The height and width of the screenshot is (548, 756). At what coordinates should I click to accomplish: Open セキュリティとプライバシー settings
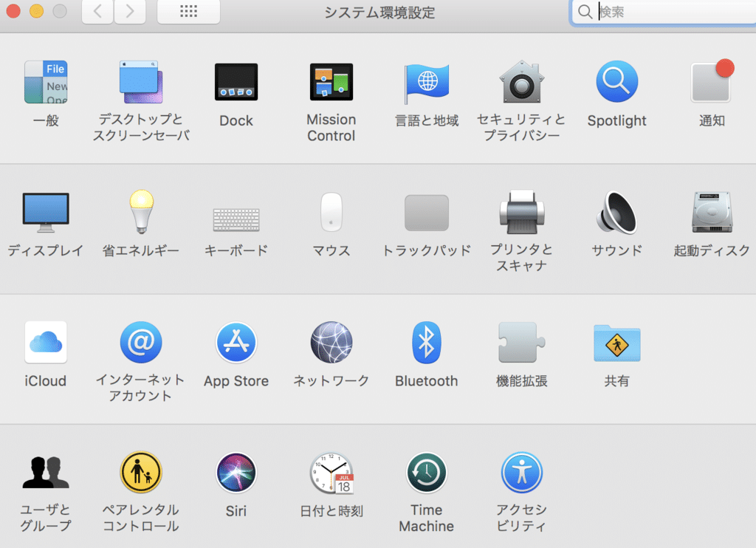(521, 82)
